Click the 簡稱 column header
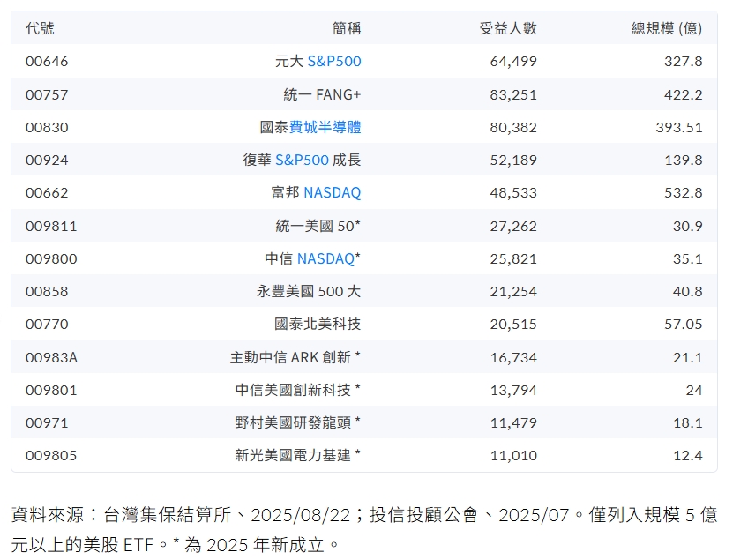Image resolution: width=733 pixels, height=560 pixels. tap(347, 28)
